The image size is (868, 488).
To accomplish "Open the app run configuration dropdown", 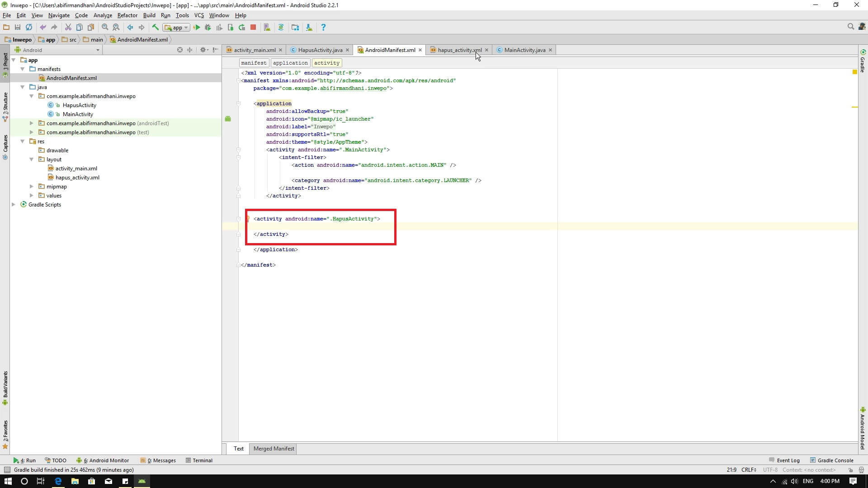I will click(177, 28).
